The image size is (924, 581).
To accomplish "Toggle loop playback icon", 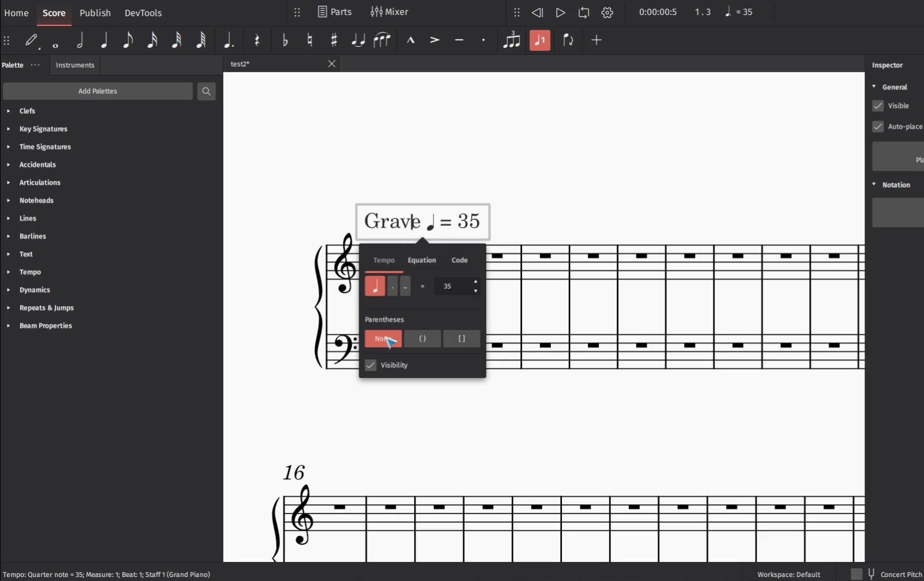I will 584,12.
